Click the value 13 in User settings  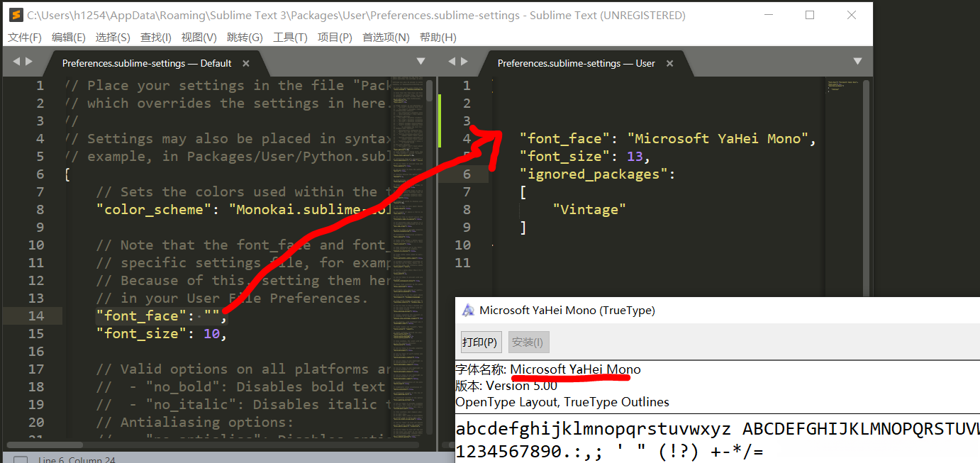click(x=635, y=156)
